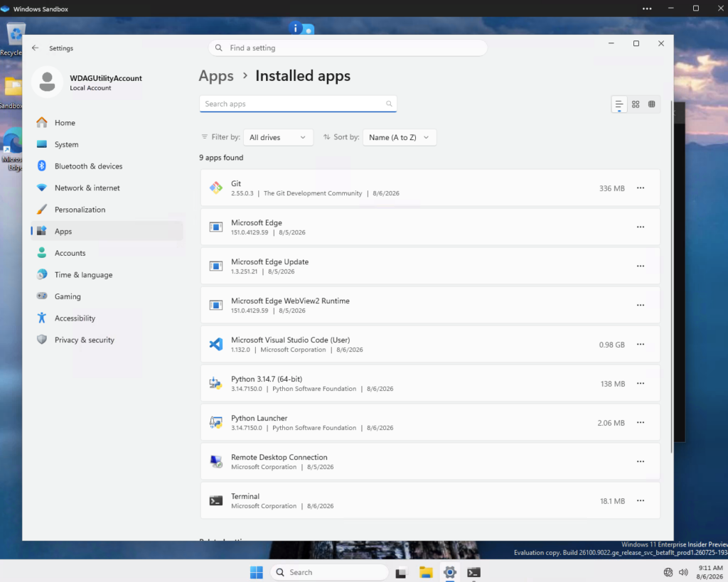Click the Git 336 MB size text
Viewport: 728px width, 582px height.
coord(611,188)
